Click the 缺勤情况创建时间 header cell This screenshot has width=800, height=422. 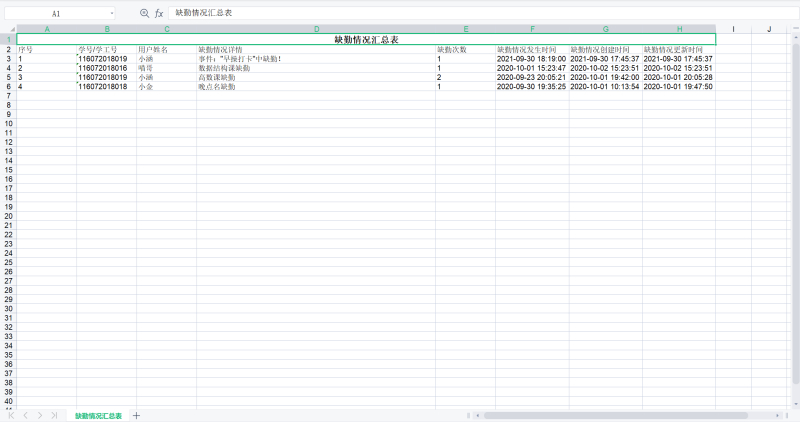coord(606,49)
